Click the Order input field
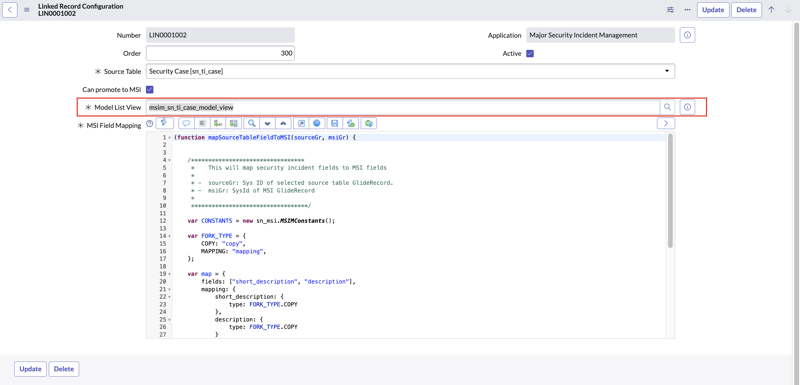Image resolution: width=800 pixels, height=385 pixels. click(220, 53)
